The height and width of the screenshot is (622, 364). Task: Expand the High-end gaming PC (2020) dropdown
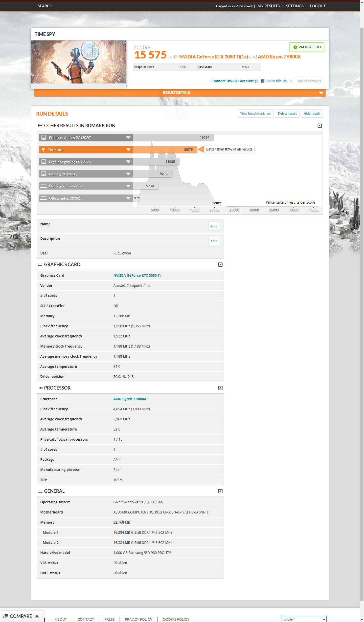pyautogui.click(x=128, y=162)
